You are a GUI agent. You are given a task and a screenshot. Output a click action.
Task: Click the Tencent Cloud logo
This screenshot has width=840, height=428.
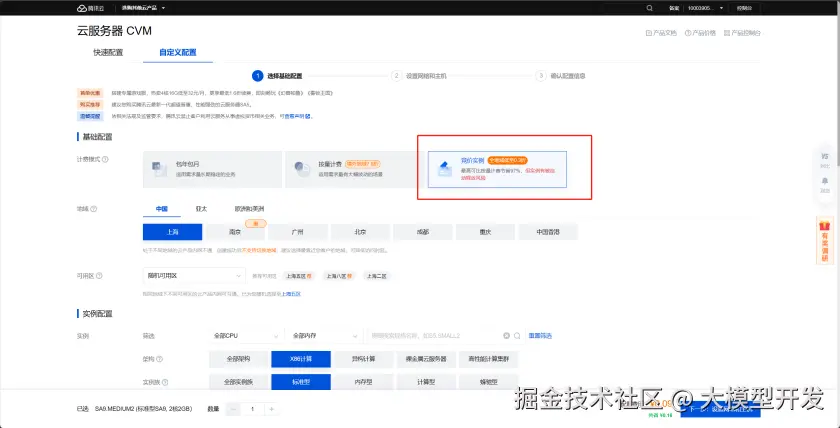click(89, 8)
